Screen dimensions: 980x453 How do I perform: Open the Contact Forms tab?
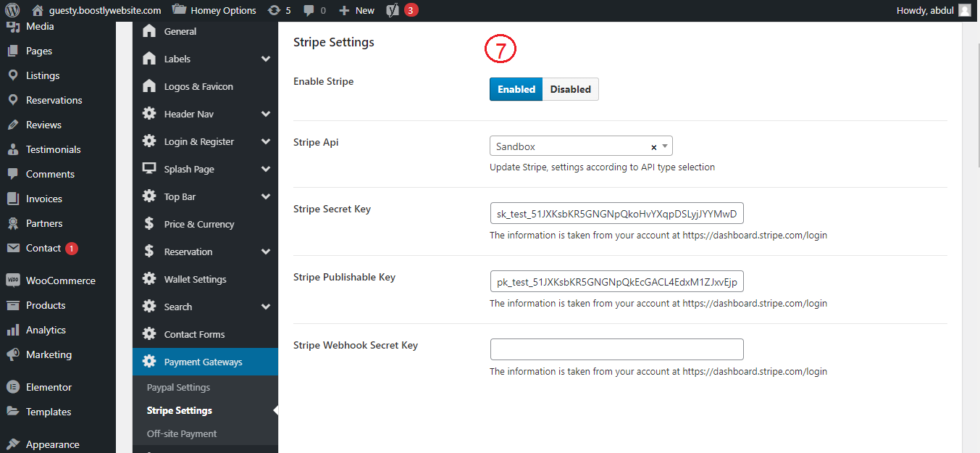point(205,334)
